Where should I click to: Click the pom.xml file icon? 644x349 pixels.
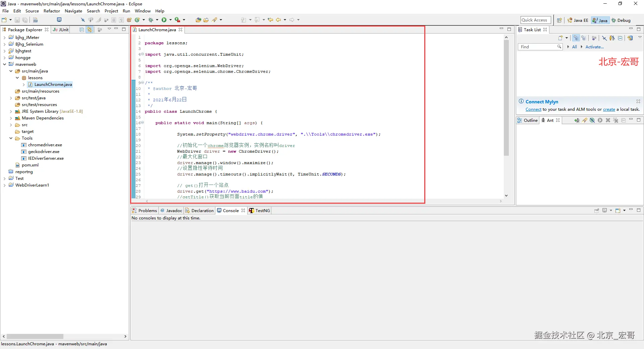(x=17, y=165)
